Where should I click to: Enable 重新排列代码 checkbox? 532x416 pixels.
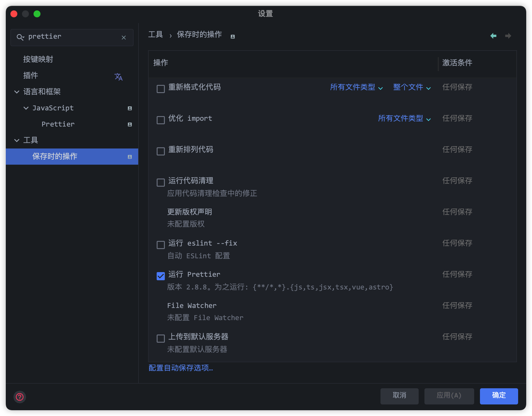[161, 151]
